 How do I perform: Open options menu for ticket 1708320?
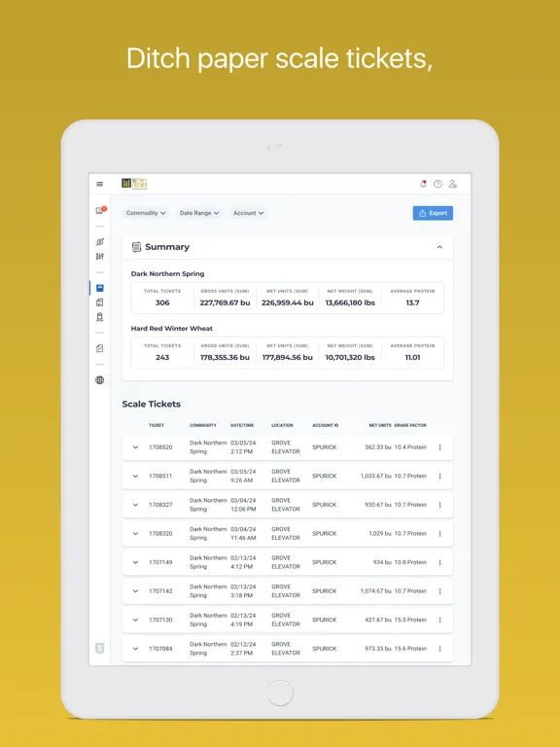(x=439, y=534)
